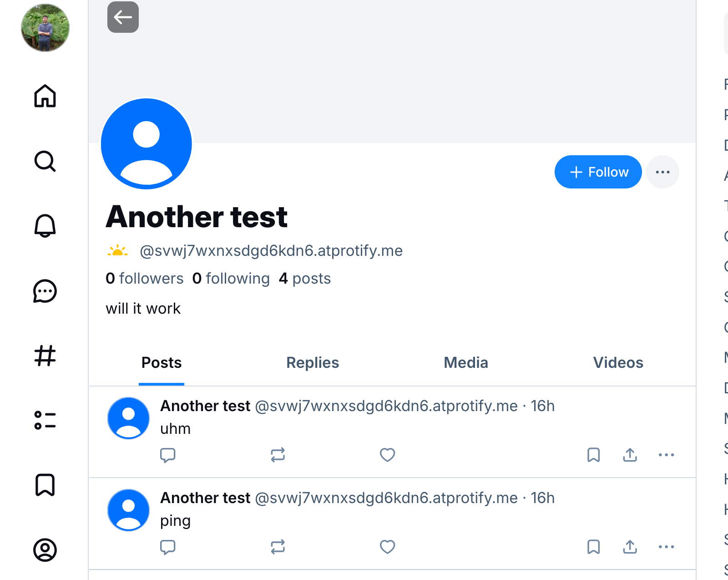The height and width of the screenshot is (580, 728).
Task: Switch to the Replies tab
Action: point(313,363)
